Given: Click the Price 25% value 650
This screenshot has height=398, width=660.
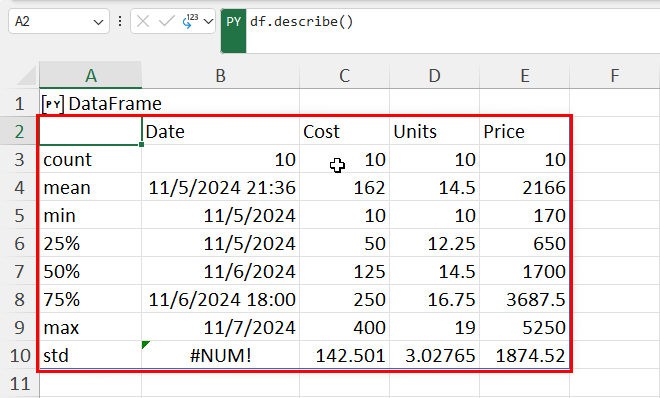Looking at the screenshot, I should [524, 243].
